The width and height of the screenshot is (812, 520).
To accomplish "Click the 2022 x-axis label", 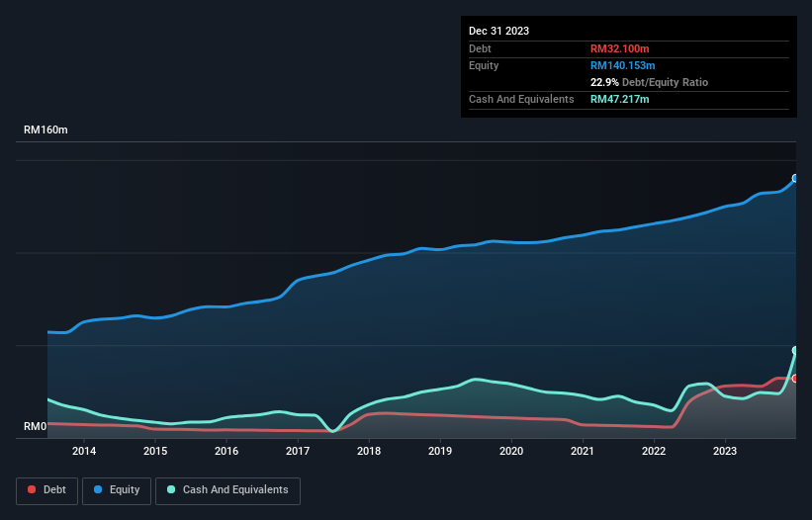I will (654, 451).
